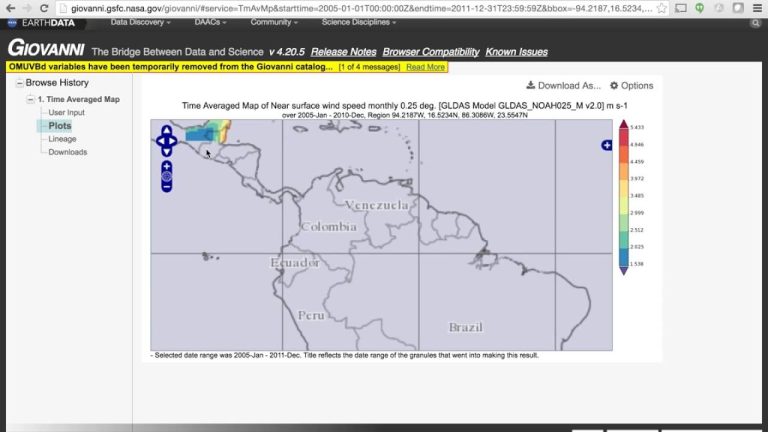
Task: Reload the page with the refresh icon
Action: pos(44,8)
